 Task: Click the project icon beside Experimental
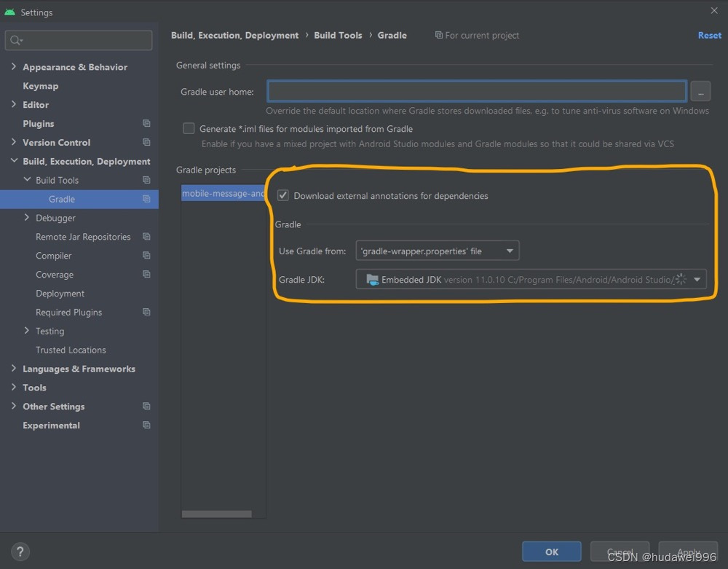tap(146, 425)
